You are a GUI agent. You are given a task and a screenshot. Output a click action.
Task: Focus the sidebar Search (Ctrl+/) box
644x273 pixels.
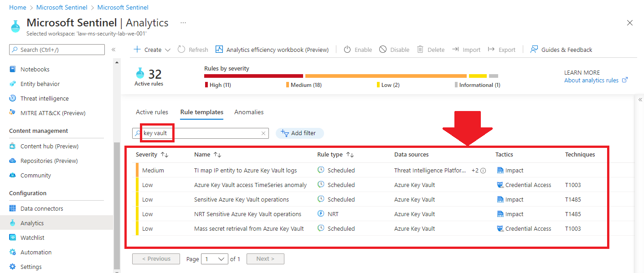point(57,50)
